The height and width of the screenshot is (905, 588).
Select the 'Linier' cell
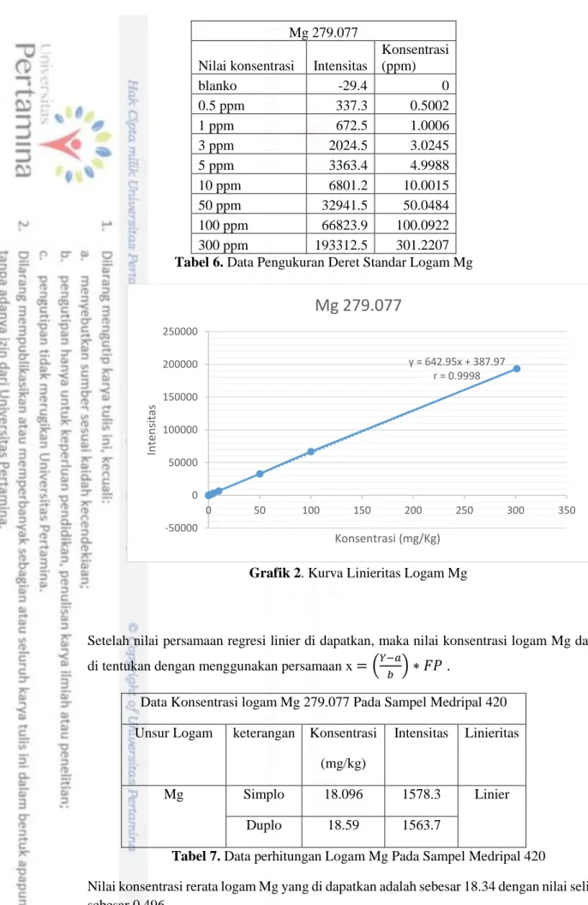(x=492, y=794)
